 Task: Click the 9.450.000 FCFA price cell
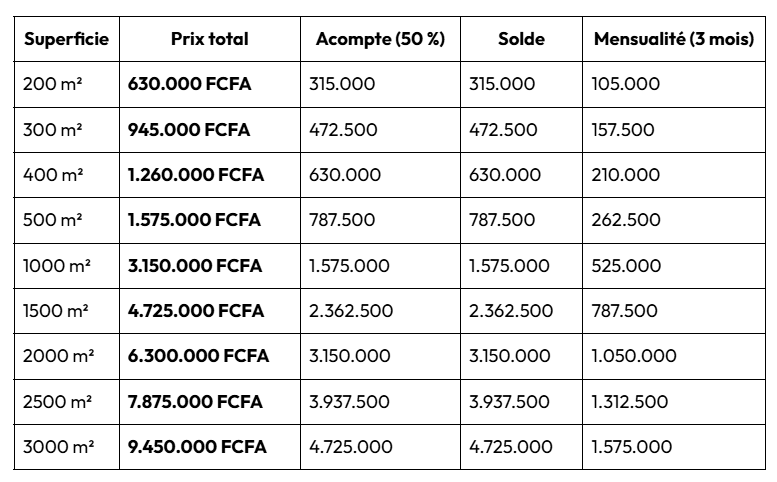pos(210,447)
